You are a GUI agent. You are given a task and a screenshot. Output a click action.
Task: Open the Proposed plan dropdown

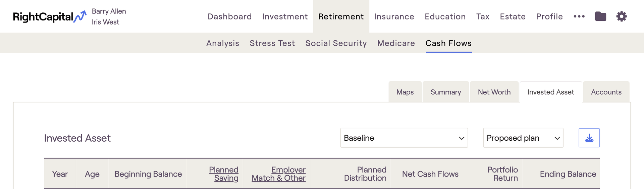523,138
